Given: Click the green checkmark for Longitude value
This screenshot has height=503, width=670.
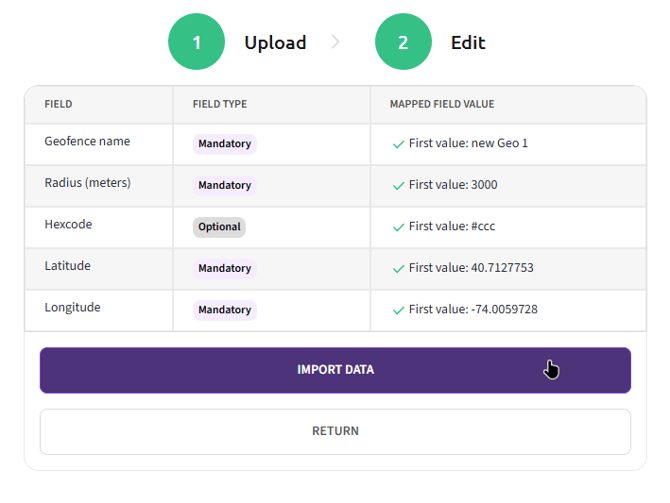Looking at the screenshot, I should coord(399,310).
